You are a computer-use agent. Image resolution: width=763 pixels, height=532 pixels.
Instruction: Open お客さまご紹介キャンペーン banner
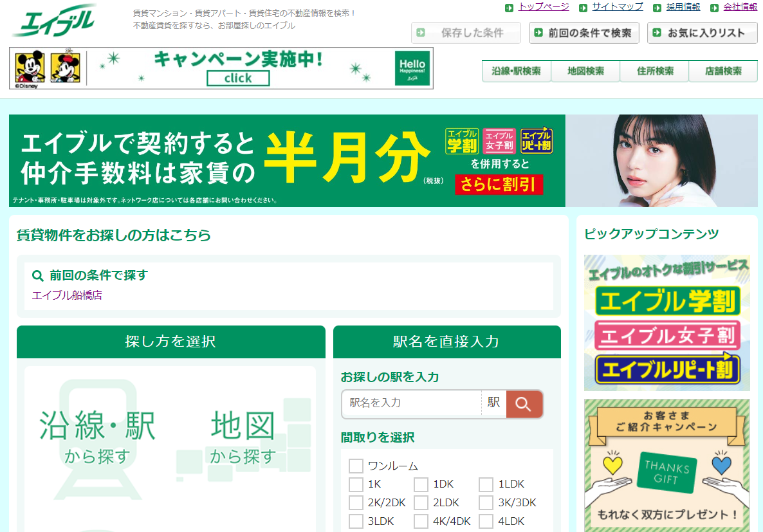click(x=666, y=465)
